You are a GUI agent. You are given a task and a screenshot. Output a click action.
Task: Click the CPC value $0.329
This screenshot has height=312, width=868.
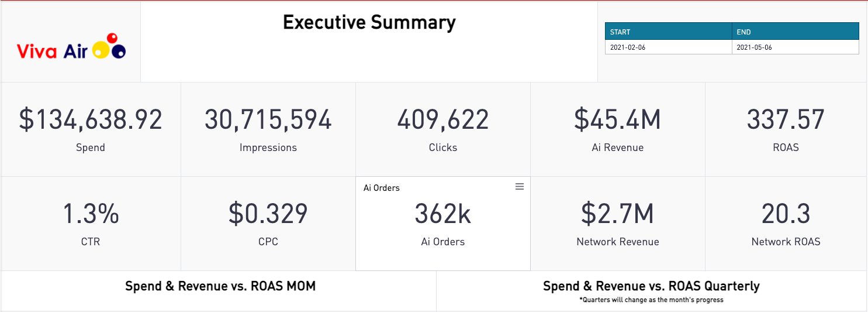pyautogui.click(x=268, y=214)
